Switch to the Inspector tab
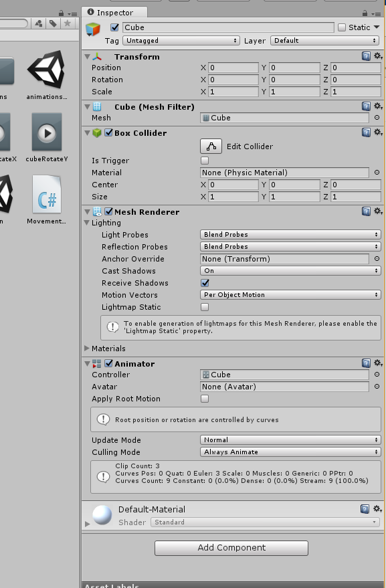 [x=114, y=12]
